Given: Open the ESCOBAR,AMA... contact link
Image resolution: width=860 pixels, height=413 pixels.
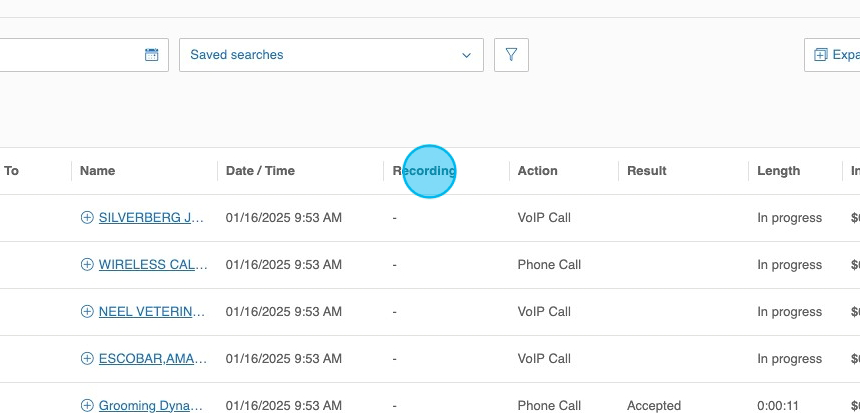Looking at the screenshot, I should [x=153, y=359].
